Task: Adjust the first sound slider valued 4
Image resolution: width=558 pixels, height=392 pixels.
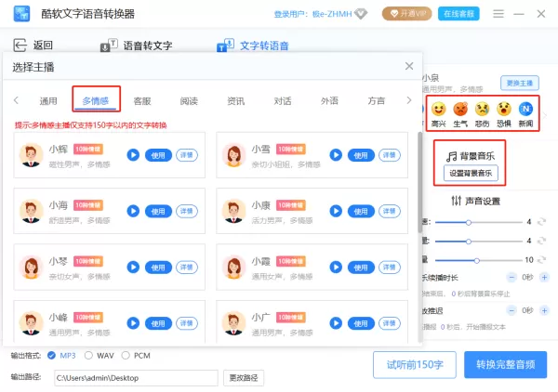Action: click(x=469, y=223)
